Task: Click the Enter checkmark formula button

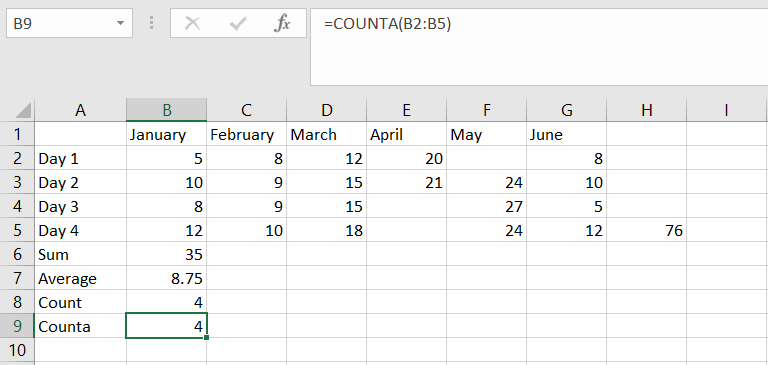Action: point(238,23)
